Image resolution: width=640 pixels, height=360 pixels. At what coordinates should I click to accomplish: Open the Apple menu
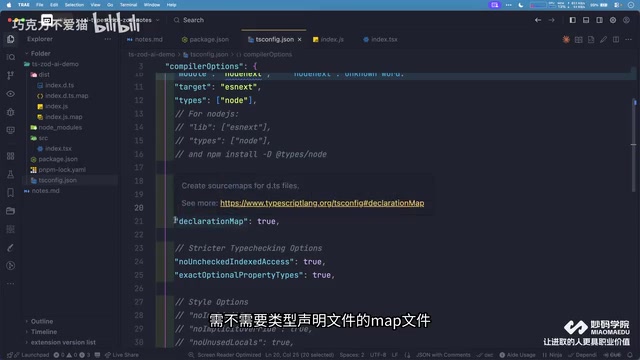tap(9, 5)
